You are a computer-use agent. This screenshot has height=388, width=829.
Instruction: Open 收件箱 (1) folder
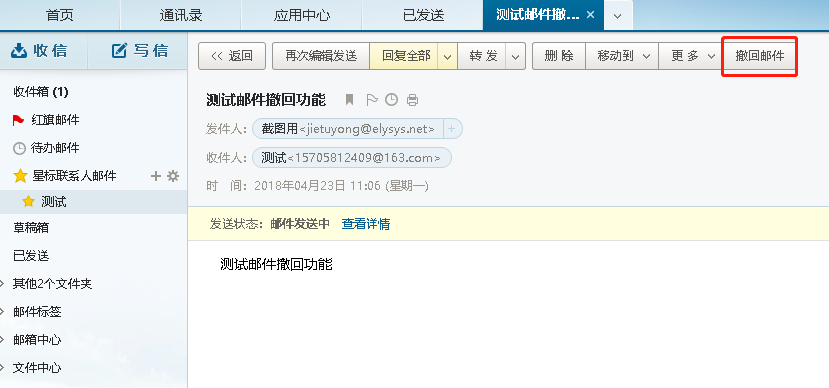point(41,93)
